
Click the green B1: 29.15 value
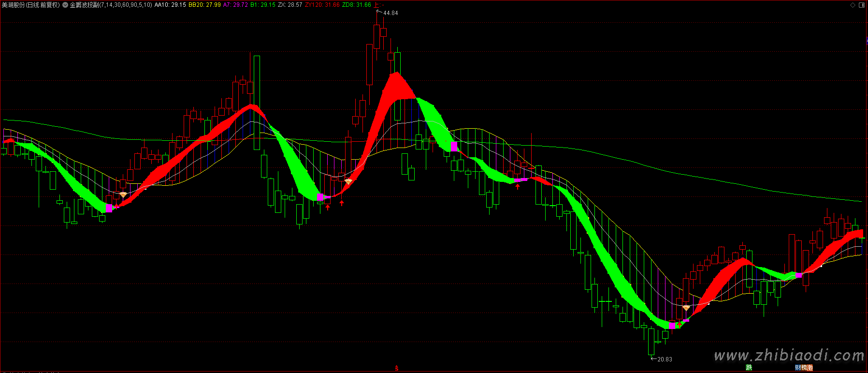[263, 5]
